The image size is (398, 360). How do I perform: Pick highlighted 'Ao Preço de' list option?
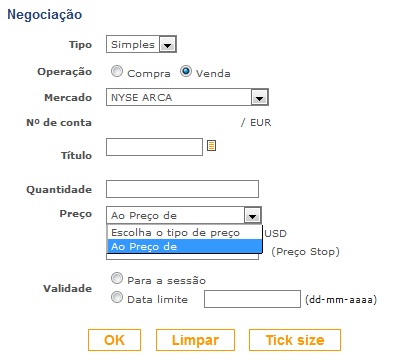(185, 247)
